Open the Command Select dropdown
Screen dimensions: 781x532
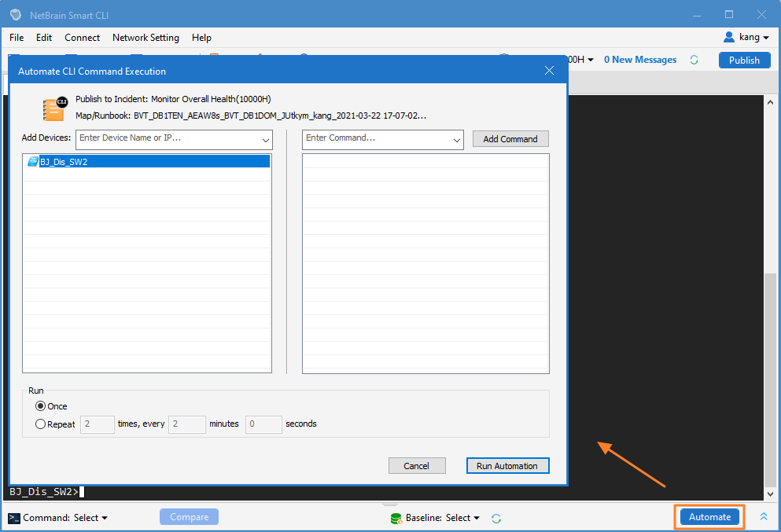[x=90, y=518]
